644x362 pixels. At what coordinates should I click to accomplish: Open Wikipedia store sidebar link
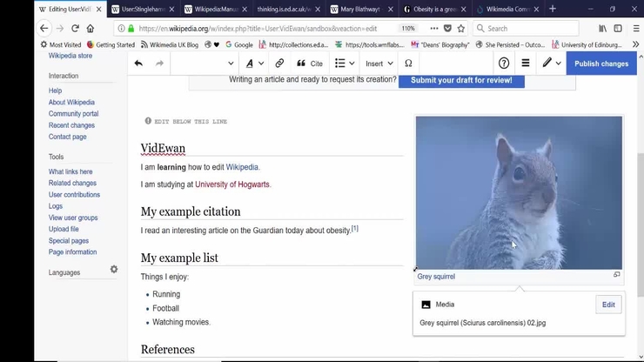70,56
